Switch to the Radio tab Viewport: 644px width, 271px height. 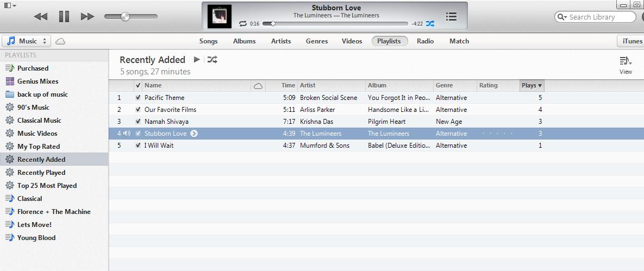(425, 41)
